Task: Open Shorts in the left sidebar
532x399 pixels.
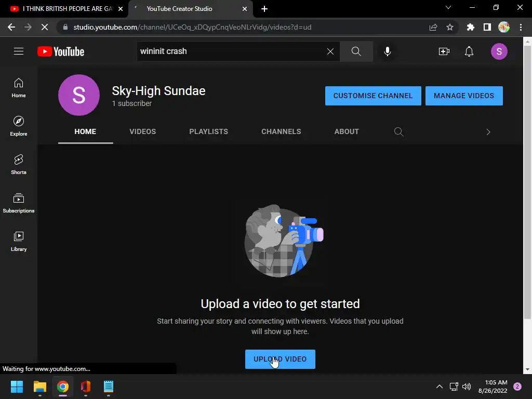Action: pos(19,165)
